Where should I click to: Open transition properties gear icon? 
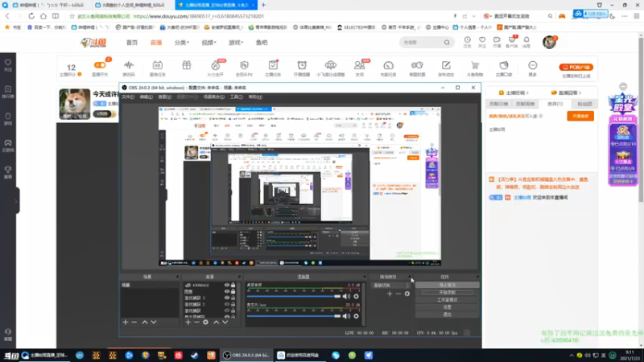407,294
